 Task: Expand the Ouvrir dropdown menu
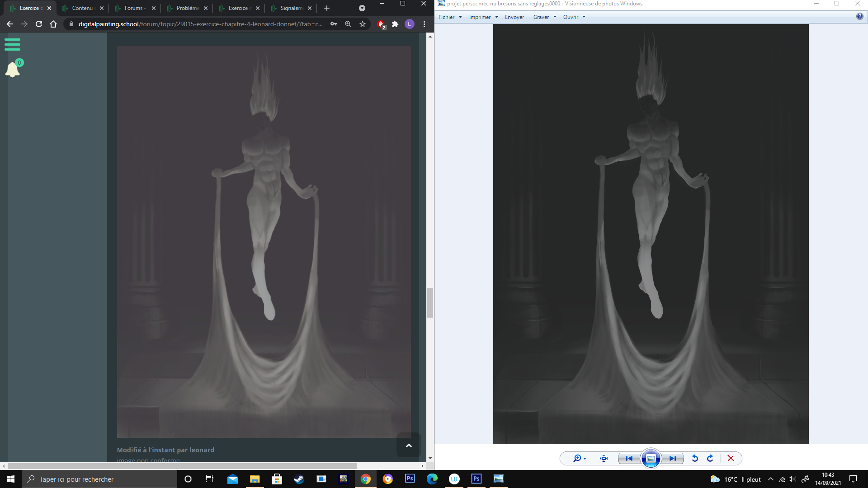[574, 17]
